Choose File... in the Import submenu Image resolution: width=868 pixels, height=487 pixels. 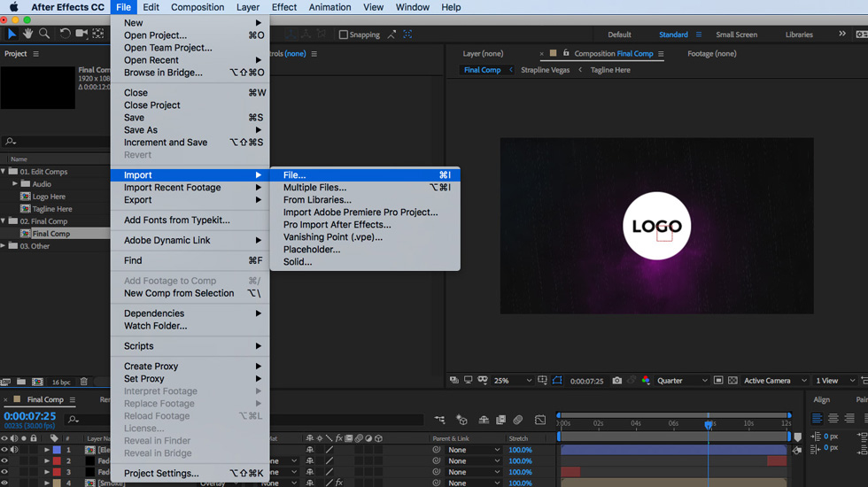pos(365,175)
